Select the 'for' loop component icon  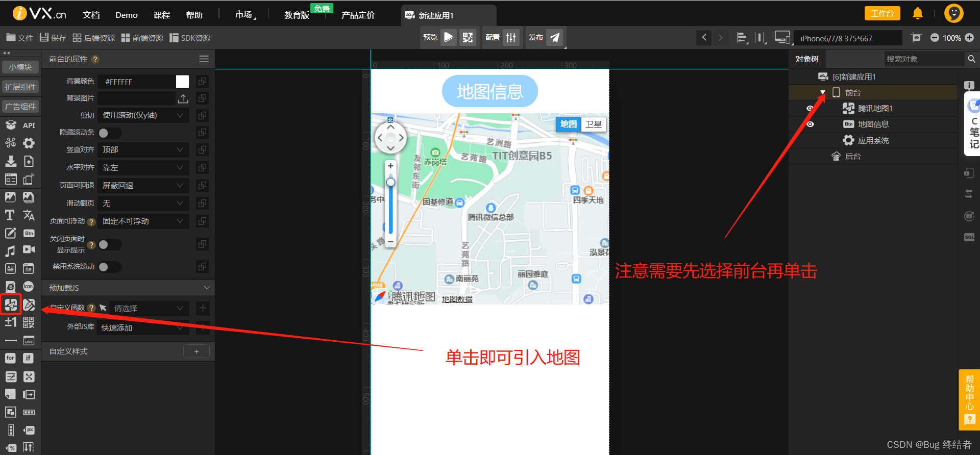pos(10,358)
